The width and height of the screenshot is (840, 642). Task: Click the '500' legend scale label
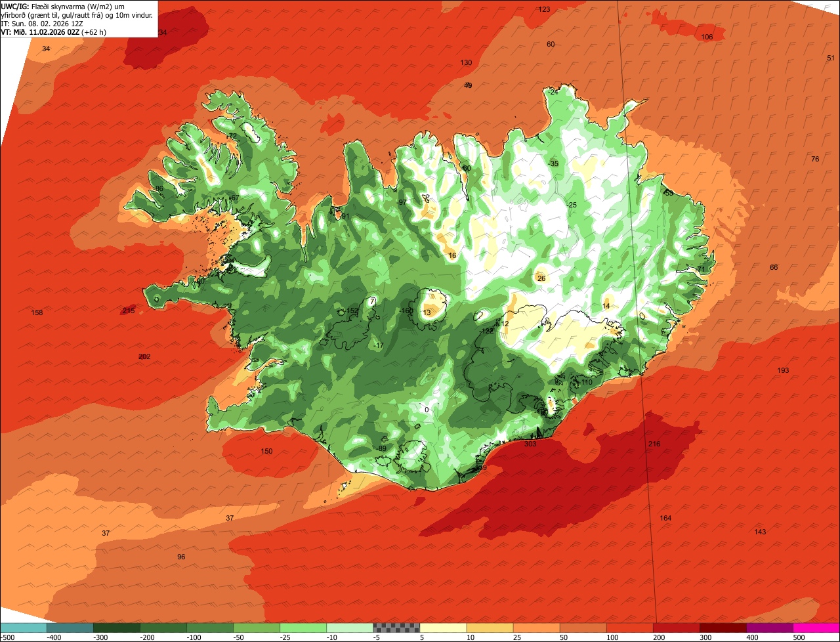[799, 637]
